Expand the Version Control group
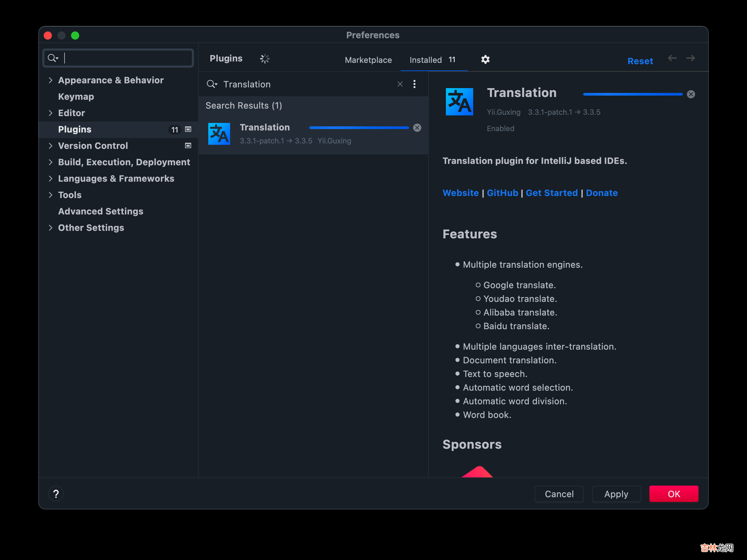747x560 pixels. [51, 145]
